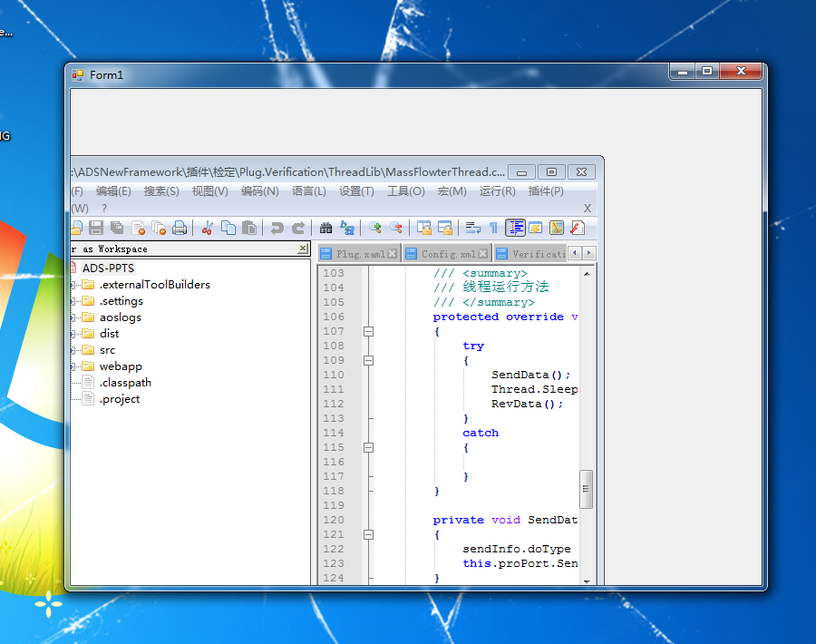The height and width of the screenshot is (644, 816).
Task: Cut selection with the scissors icon
Action: [207, 228]
